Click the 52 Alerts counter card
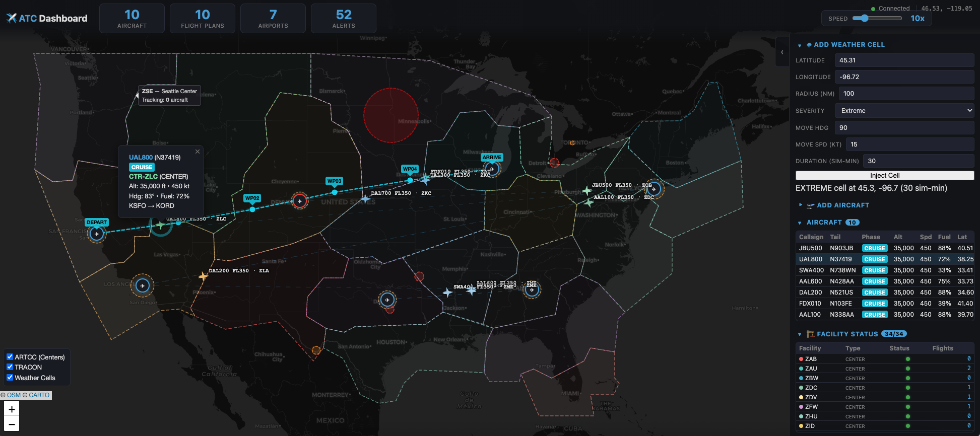 coord(344,19)
